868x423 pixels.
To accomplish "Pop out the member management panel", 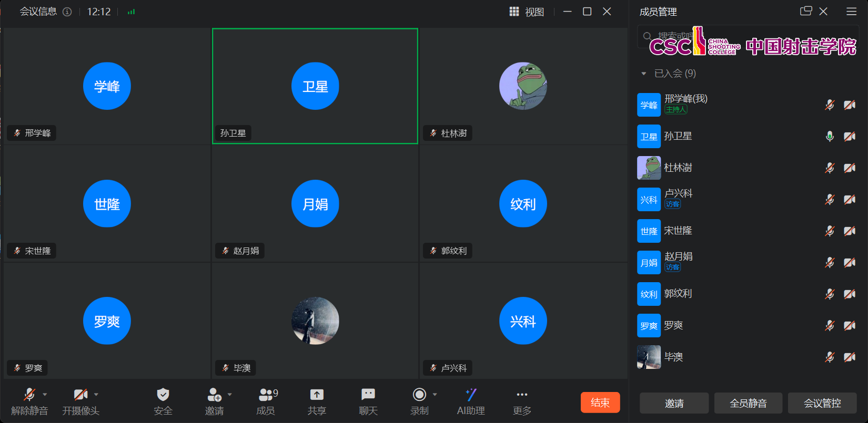I will 806,11.
